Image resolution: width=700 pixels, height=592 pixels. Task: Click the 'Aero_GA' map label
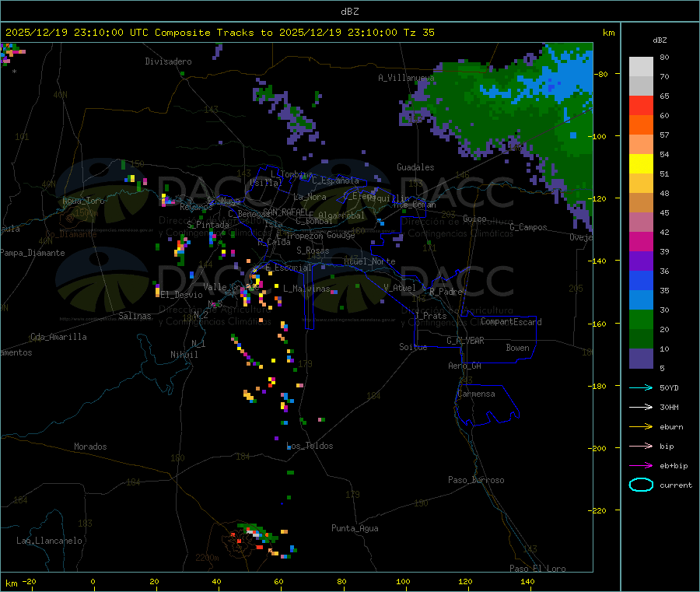464,366
